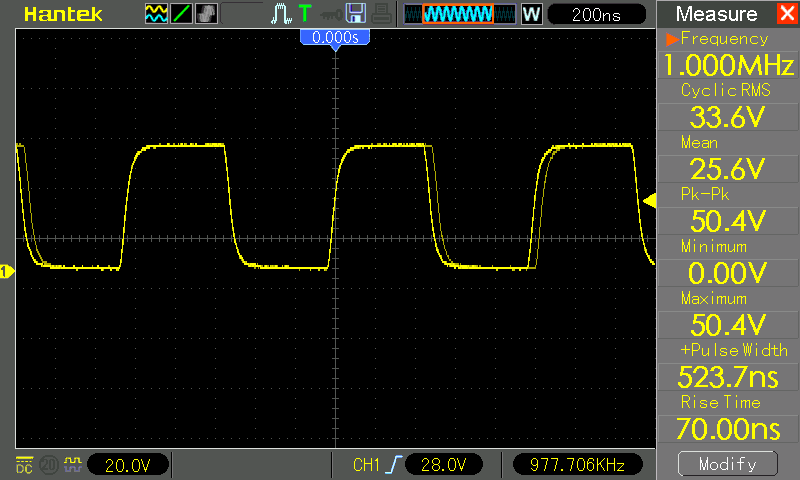Image resolution: width=800 pixels, height=480 pixels.
Task: Click the waveform memory overview bar
Action: tap(460, 14)
